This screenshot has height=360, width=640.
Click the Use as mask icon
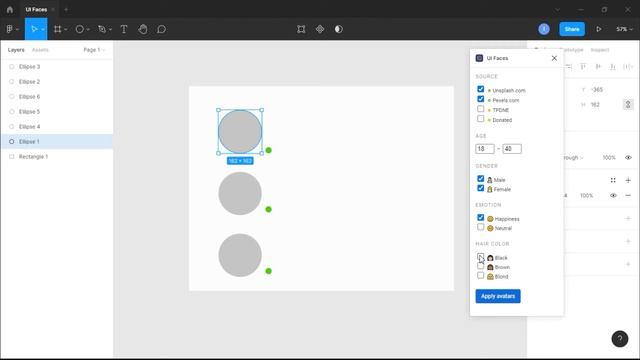tap(339, 29)
